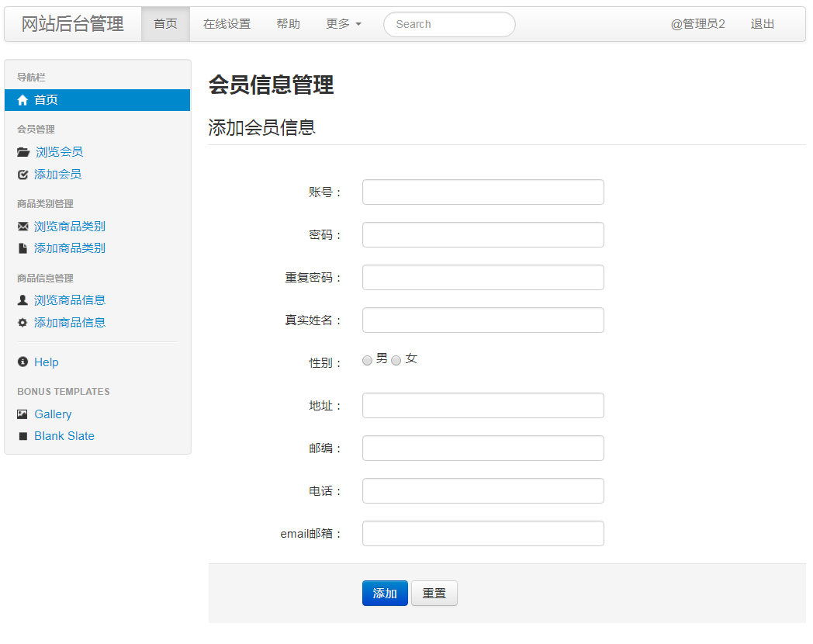Image resolution: width=813 pixels, height=644 pixels.
Task: Open the 首页 tab in top navbar
Action: pyautogui.click(x=165, y=24)
